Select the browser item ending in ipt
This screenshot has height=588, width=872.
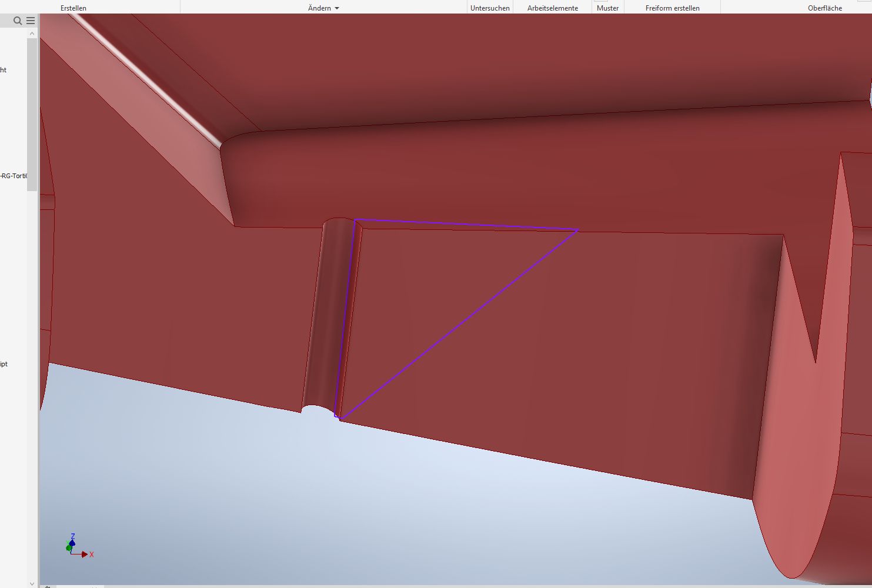(x=4, y=364)
